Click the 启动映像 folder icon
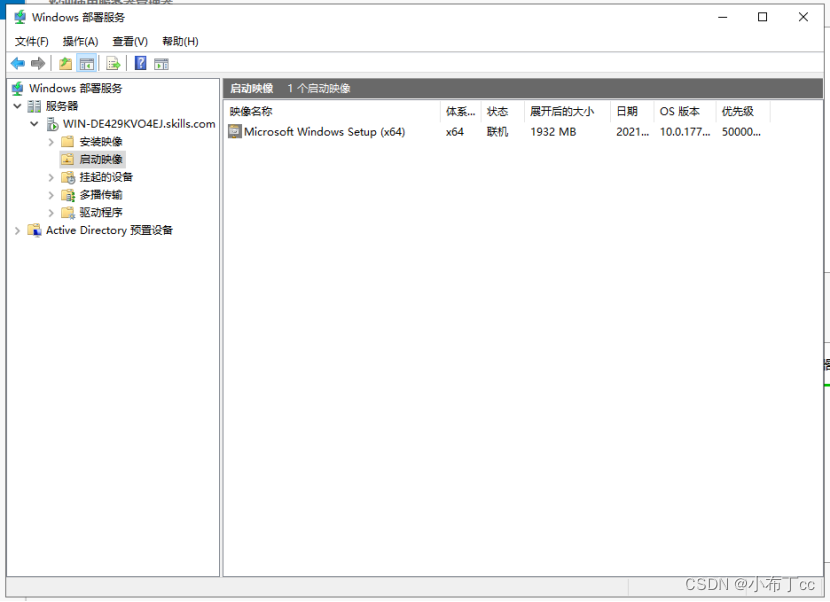 pyautogui.click(x=67, y=159)
